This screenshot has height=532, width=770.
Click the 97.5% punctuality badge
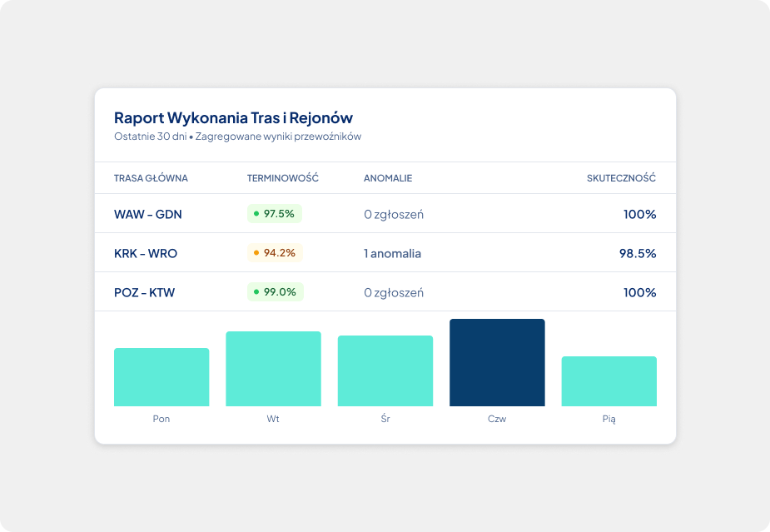tap(275, 214)
